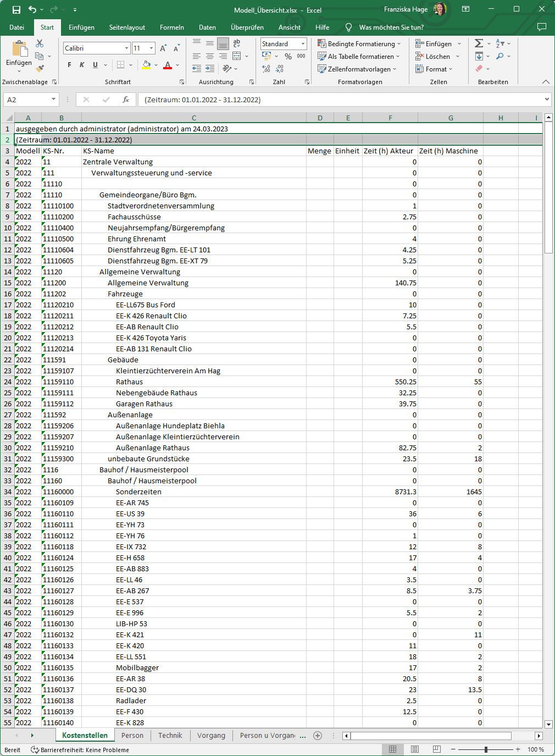This screenshot has height=756, width=555.
Task: Switch to Page Layout view in status bar
Action: tap(415, 749)
